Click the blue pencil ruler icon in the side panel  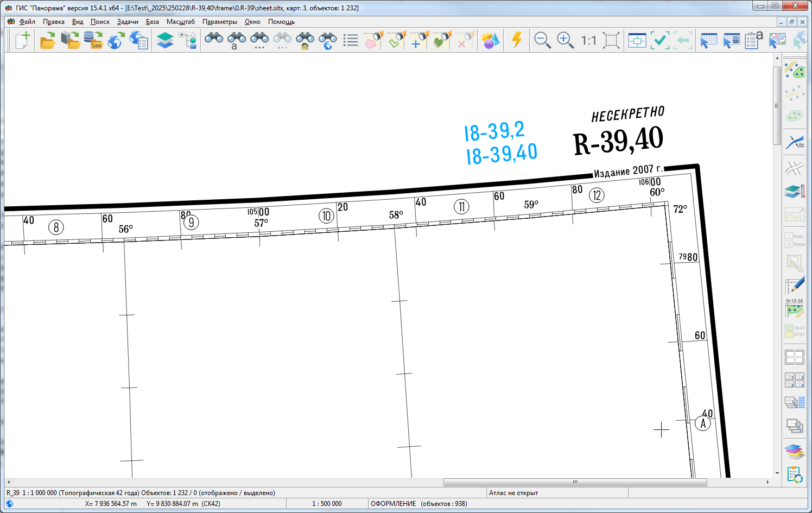click(x=795, y=286)
